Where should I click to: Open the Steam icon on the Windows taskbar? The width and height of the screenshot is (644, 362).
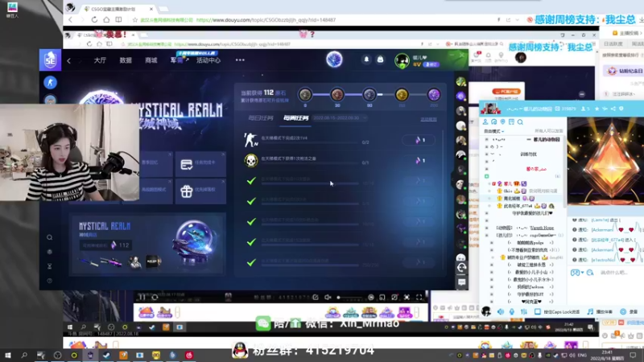click(x=106, y=355)
